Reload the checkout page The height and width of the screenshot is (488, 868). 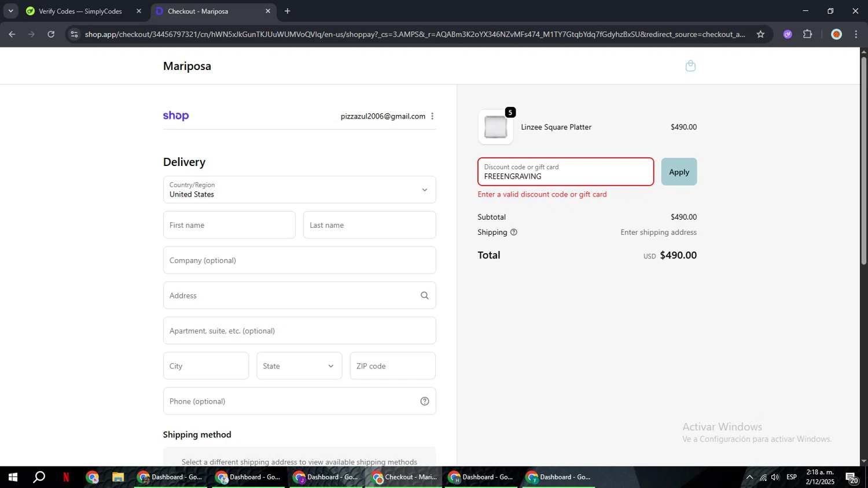tap(51, 34)
